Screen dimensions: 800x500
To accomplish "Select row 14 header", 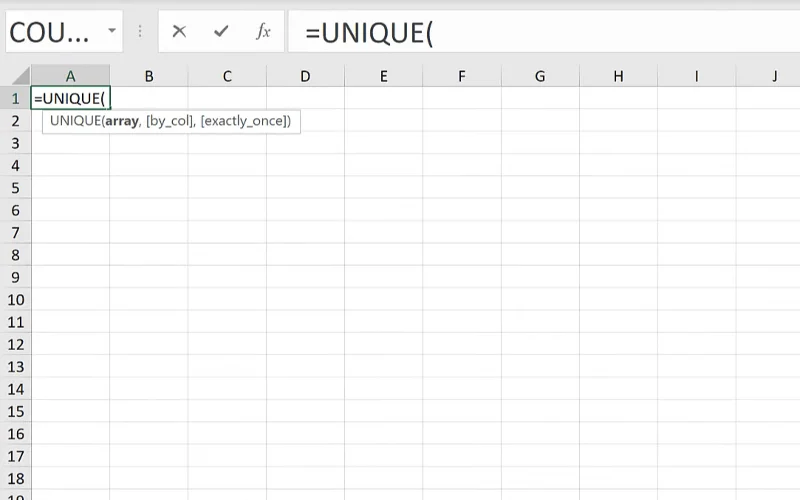I will (x=15, y=389).
